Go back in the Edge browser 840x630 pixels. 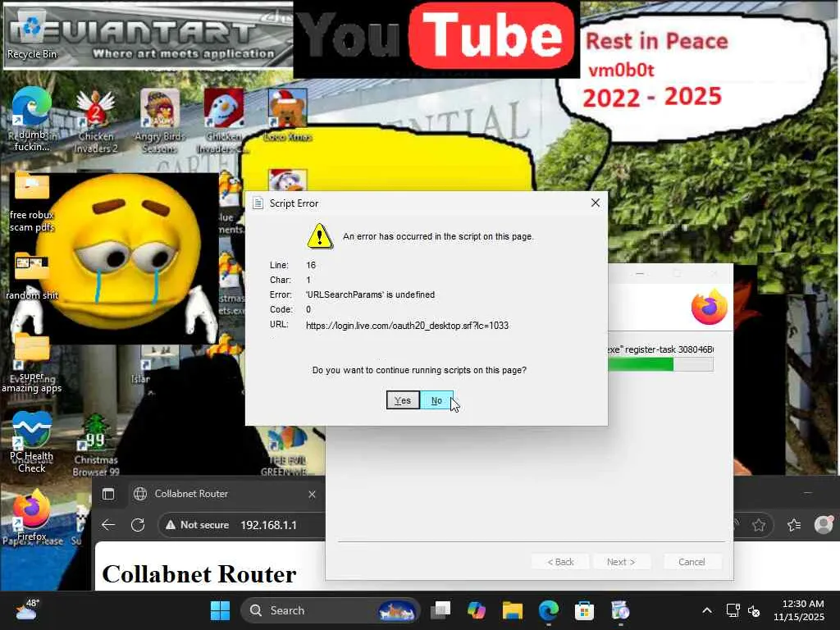tap(108, 525)
